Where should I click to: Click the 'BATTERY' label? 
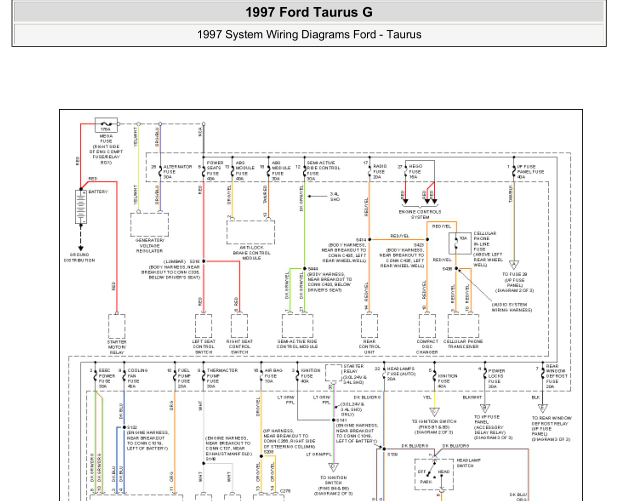coord(98,192)
